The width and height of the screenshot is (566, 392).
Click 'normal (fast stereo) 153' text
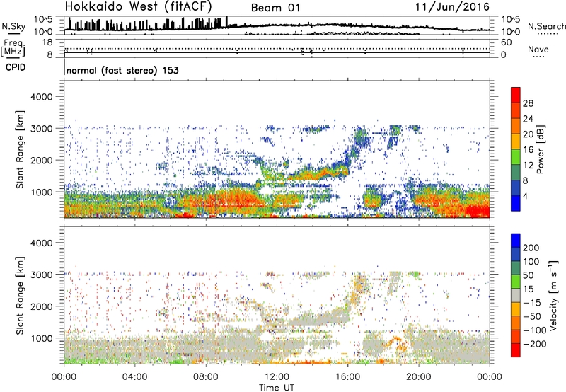[x=122, y=70]
